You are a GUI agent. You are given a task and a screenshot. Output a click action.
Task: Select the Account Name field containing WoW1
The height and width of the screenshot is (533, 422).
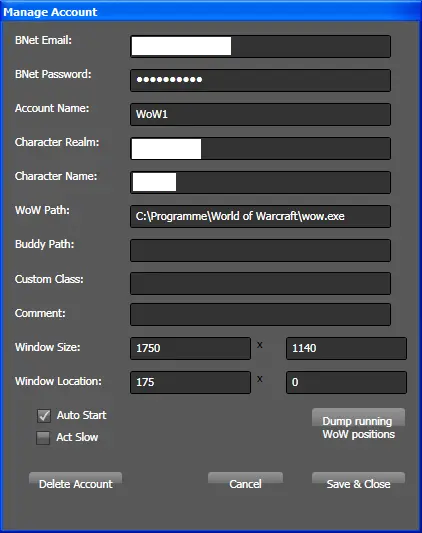[x=260, y=114]
